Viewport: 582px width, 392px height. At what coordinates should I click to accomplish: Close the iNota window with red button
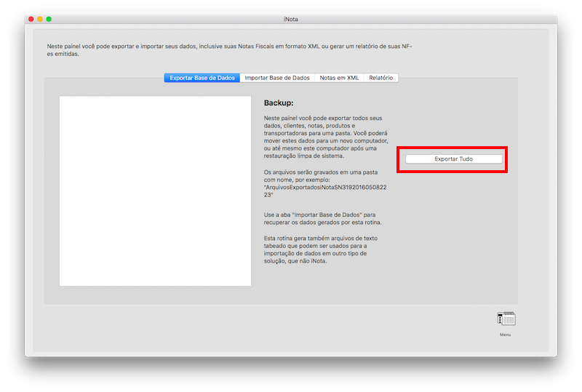click(x=31, y=19)
